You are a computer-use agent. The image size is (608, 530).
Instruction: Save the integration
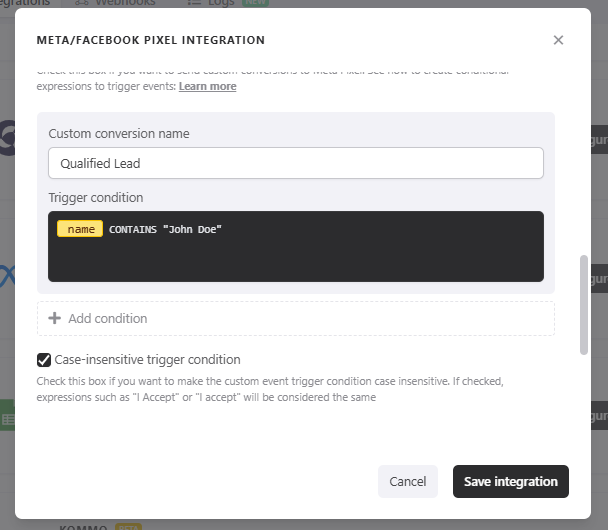pyautogui.click(x=510, y=481)
